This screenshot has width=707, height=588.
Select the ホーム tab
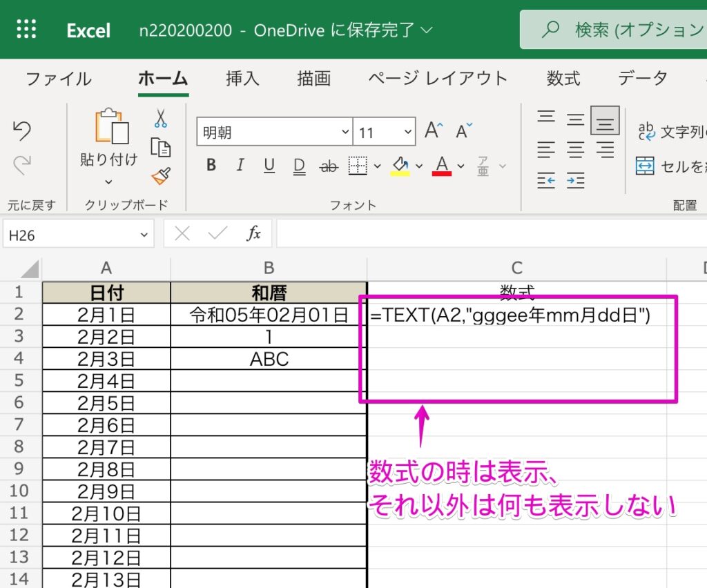(163, 79)
